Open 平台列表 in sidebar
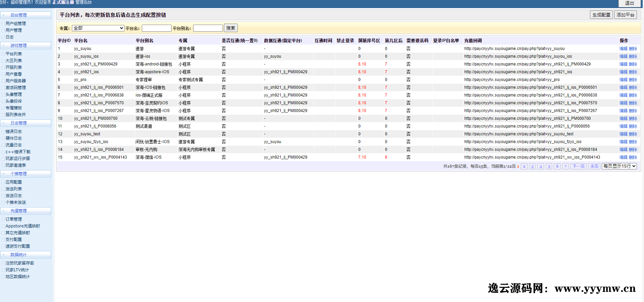The image size is (644, 302). (14, 54)
